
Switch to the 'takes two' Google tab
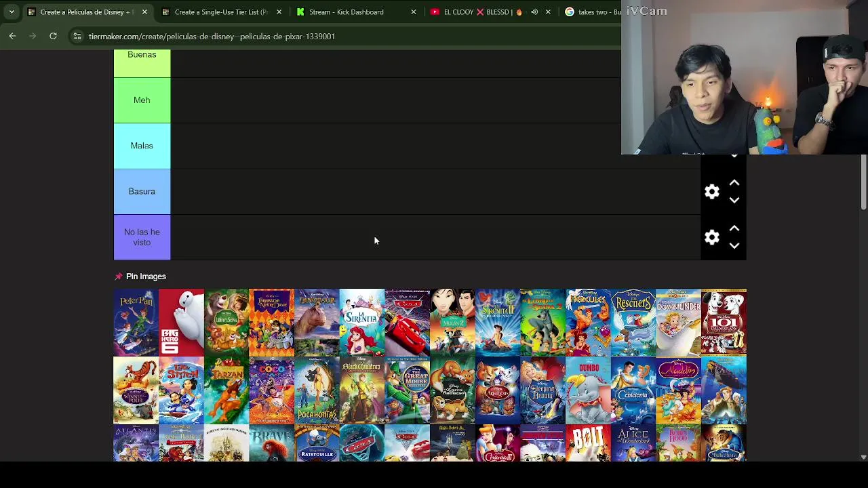click(x=591, y=12)
